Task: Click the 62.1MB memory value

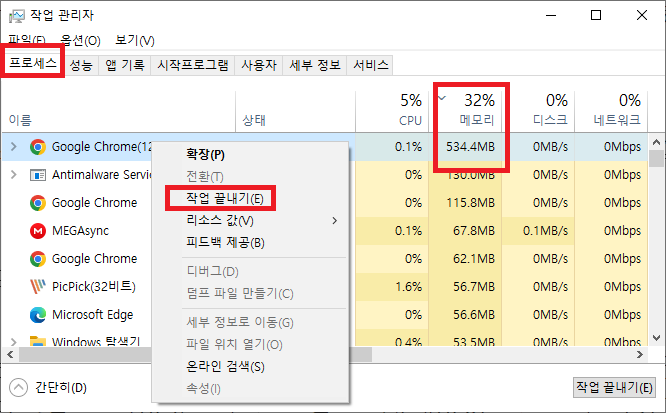Action: click(x=474, y=259)
